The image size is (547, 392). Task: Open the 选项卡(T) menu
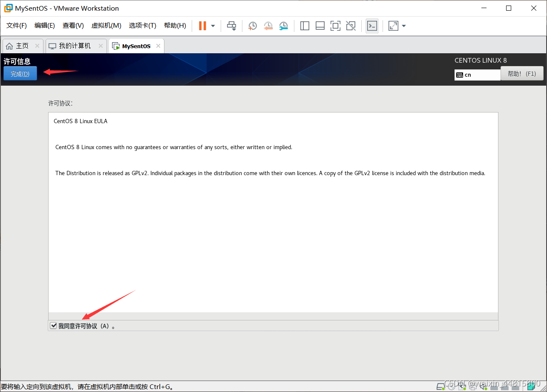(x=143, y=26)
